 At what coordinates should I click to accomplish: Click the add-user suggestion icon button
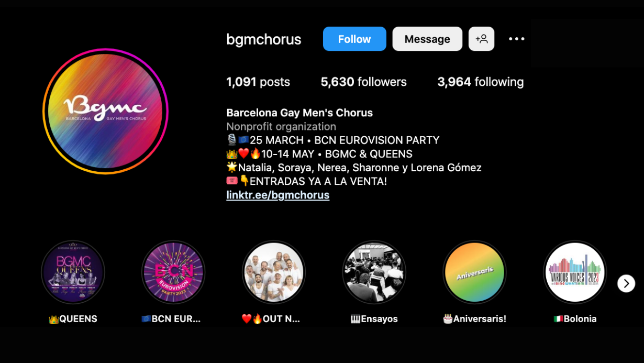481,39
